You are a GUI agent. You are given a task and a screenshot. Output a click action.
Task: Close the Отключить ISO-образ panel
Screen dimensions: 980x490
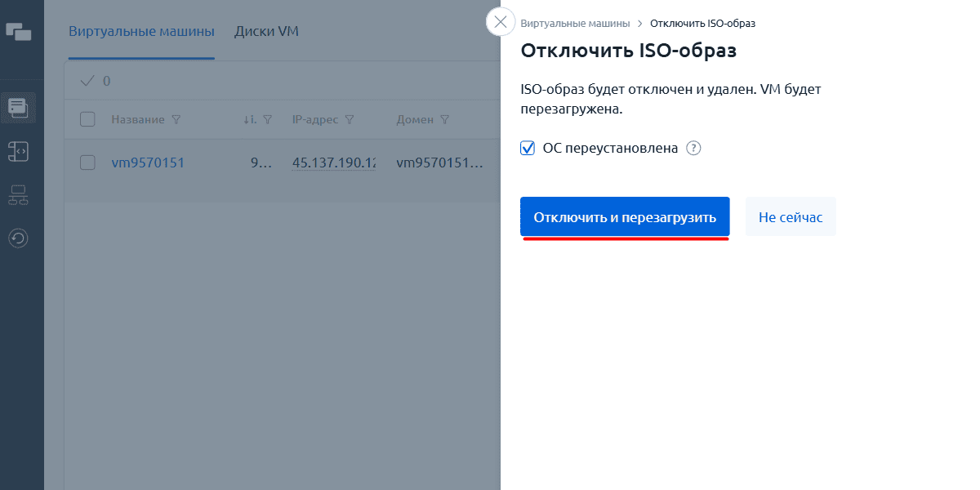click(x=501, y=22)
